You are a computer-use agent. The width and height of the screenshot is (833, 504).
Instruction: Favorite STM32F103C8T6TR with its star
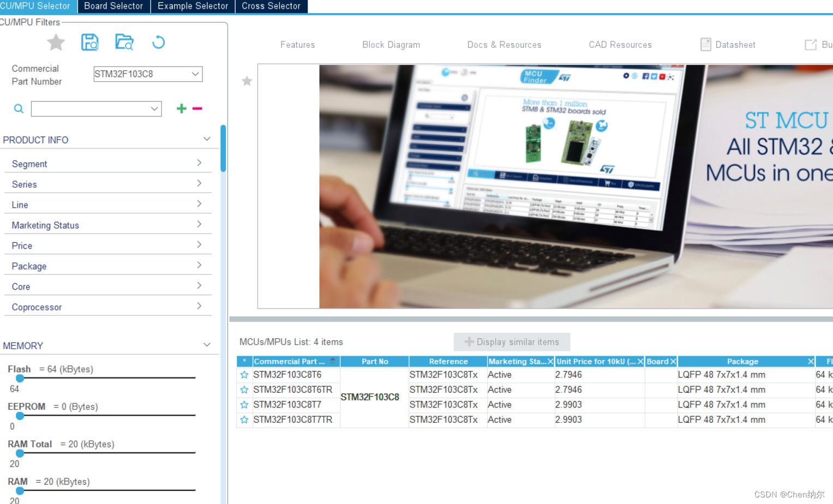(244, 389)
